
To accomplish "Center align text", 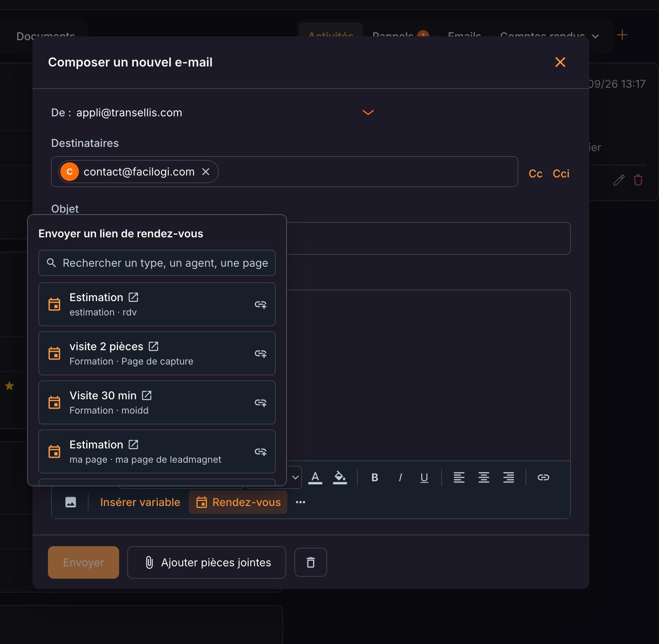I will [x=484, y=477].
